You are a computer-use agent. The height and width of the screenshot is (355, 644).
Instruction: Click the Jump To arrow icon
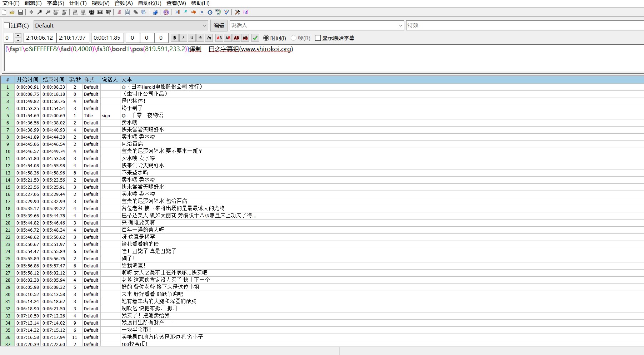pyautogui.click(x=31, y=12)
